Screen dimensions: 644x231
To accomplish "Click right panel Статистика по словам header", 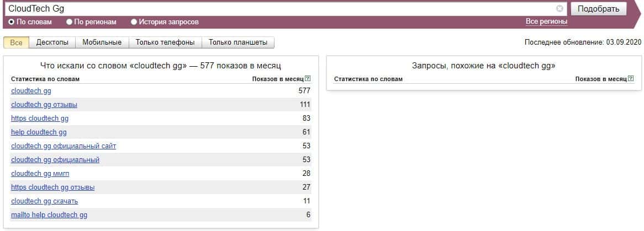I will (368, 79).
